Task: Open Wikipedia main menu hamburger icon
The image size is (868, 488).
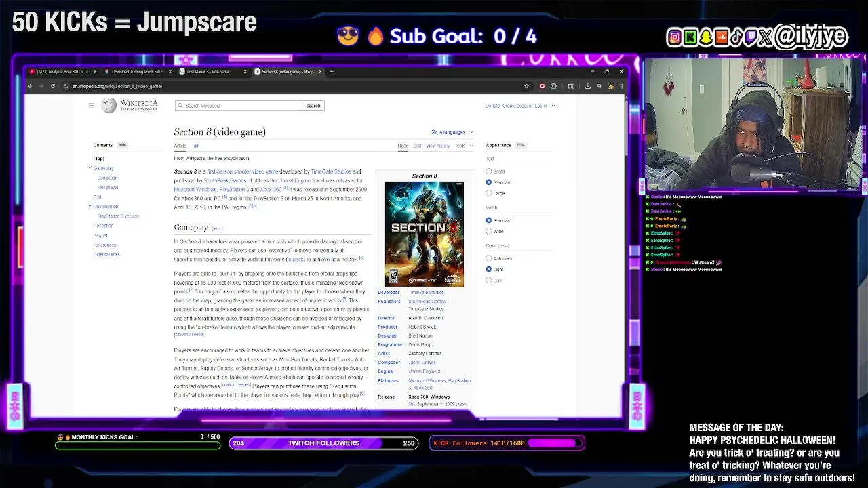Action: coord(92,106)
